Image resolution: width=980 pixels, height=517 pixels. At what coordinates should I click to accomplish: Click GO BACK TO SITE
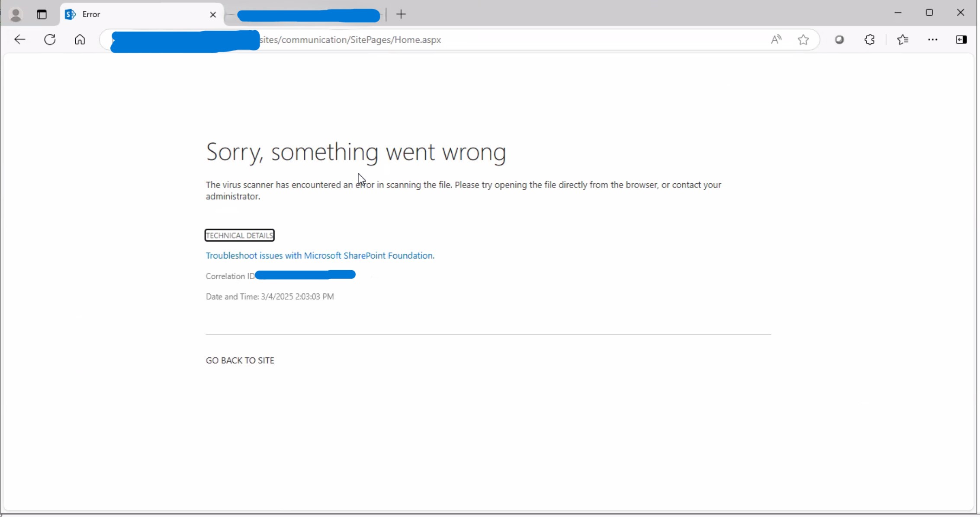coord(240,361)
